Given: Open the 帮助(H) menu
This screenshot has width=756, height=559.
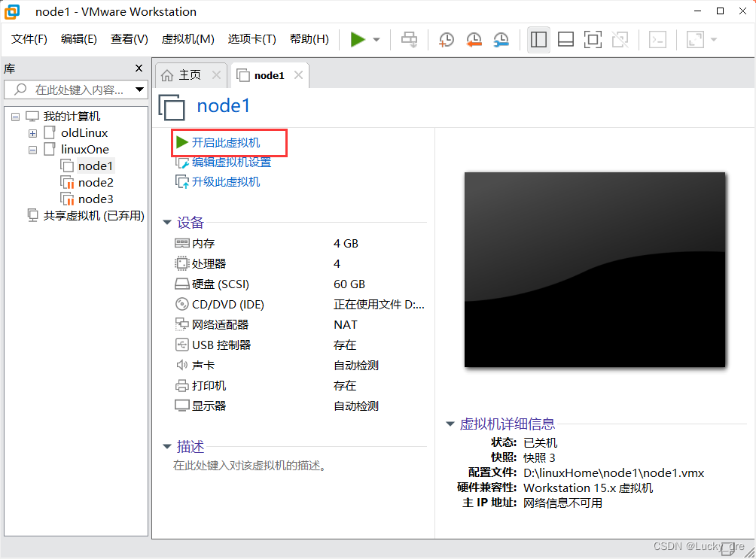Looking at the screenshot, I should (x=309, y=39).
